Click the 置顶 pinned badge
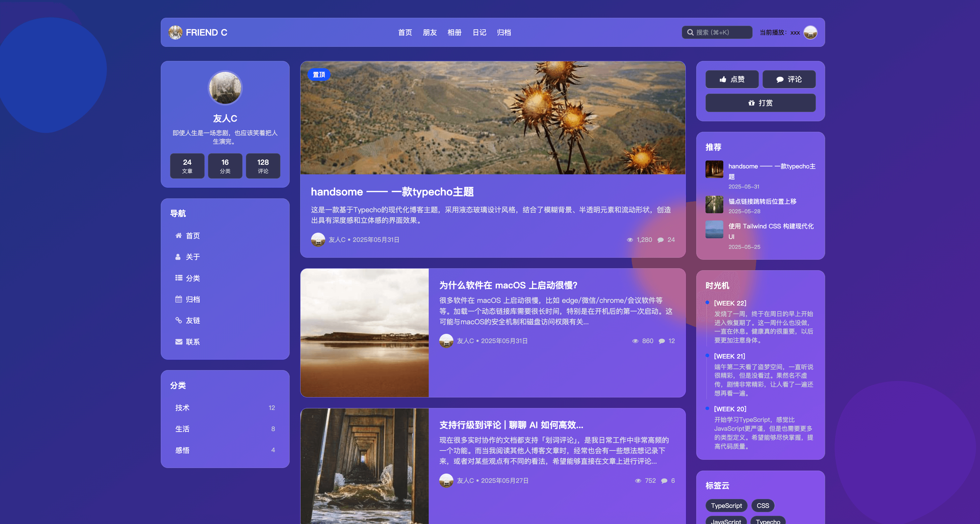Screen dimensions: 980x524 click(x=319, y=74)
